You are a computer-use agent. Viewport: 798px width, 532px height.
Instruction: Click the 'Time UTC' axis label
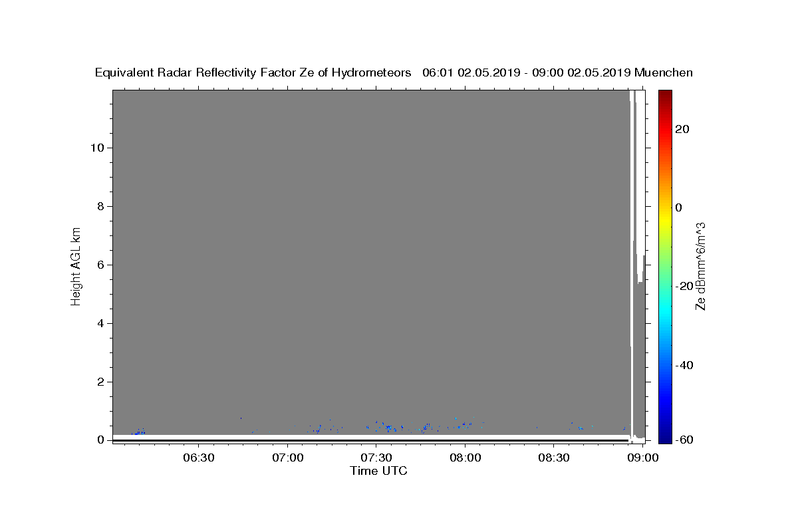point(378,471)
